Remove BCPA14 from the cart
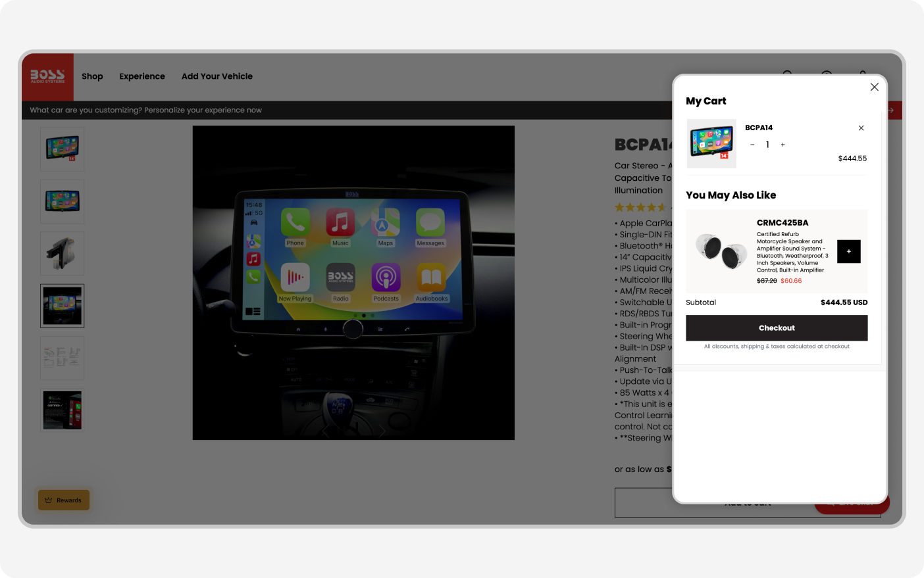The height and width of the screenshot is (578, 924). [861, 128]
